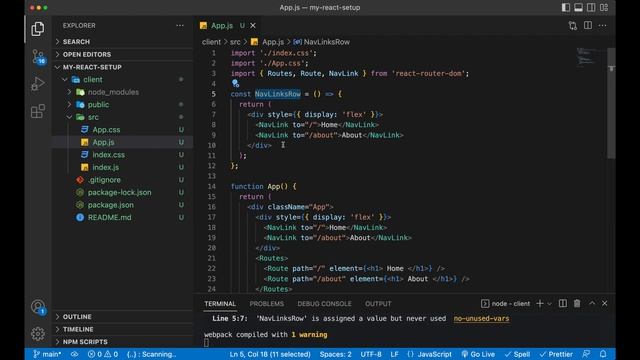Select JavaScript language mode
The height and width of the screenshot is (360, 640).
pos(429,354)
